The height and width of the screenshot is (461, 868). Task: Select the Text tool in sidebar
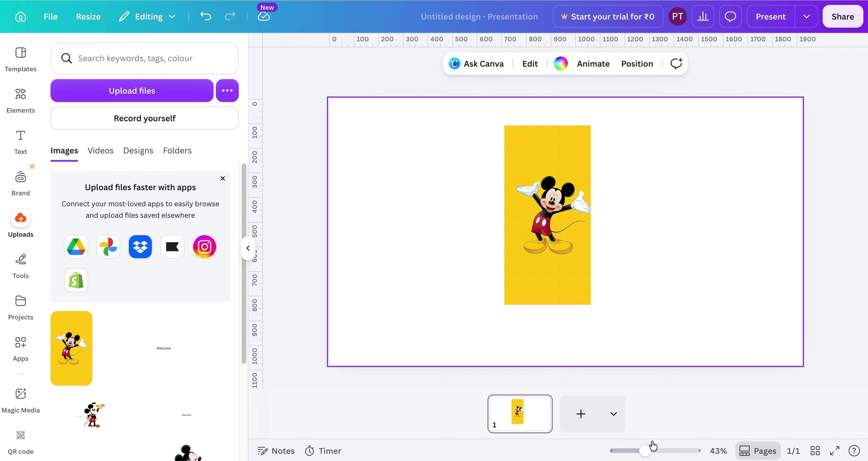coord(21,142)
